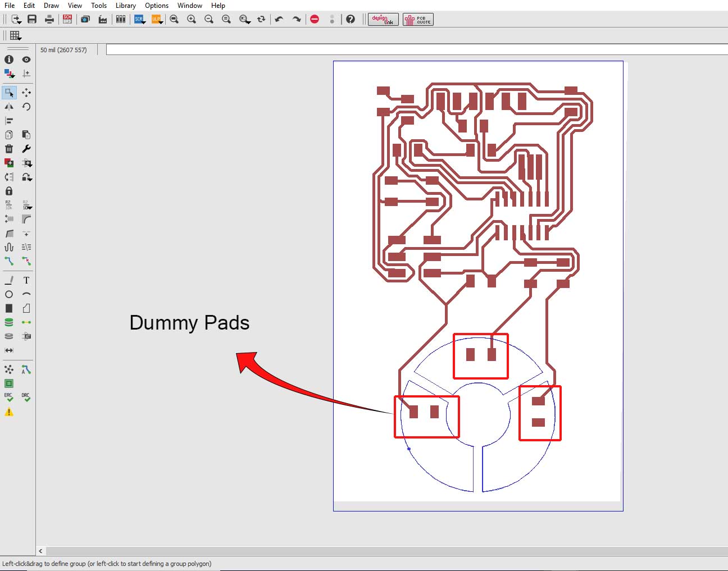Select the Mark origin tool

[26, 74]
